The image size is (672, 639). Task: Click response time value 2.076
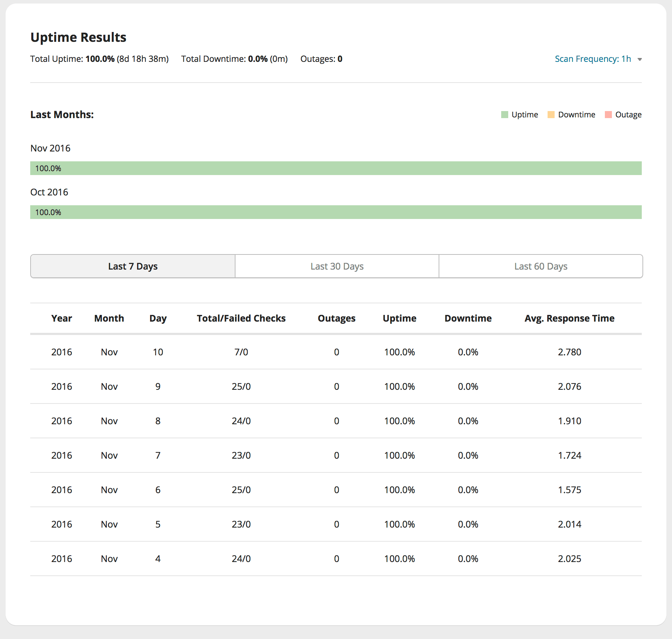[570, 386]
